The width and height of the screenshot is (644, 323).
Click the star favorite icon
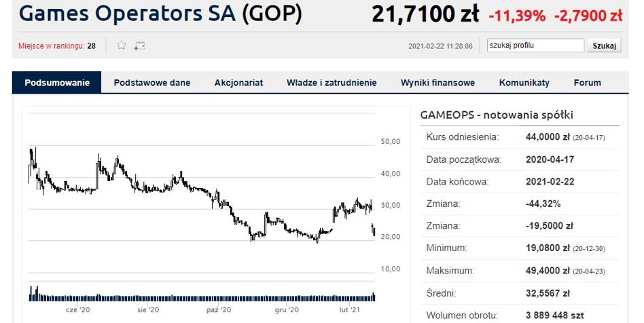(122, 45)
